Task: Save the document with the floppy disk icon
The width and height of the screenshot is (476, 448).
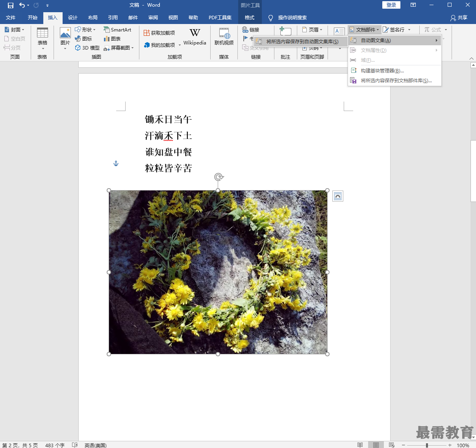Action: coord(11,5)
